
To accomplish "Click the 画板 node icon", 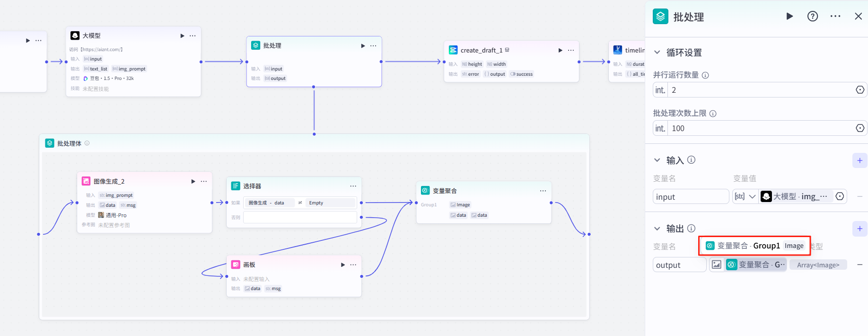I will tap(236, 265).
